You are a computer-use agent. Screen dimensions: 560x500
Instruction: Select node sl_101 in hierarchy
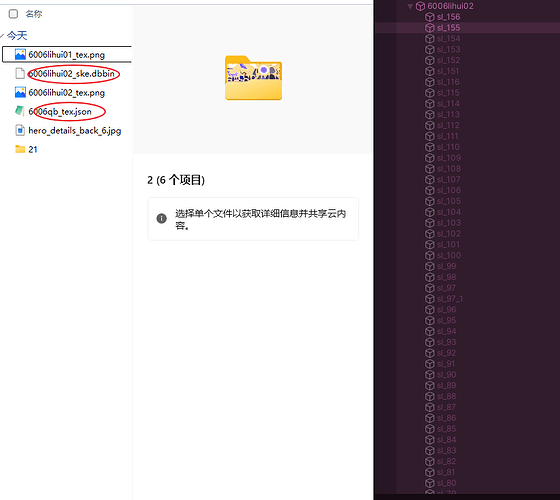pyautogui.click(x=448, y=244)
